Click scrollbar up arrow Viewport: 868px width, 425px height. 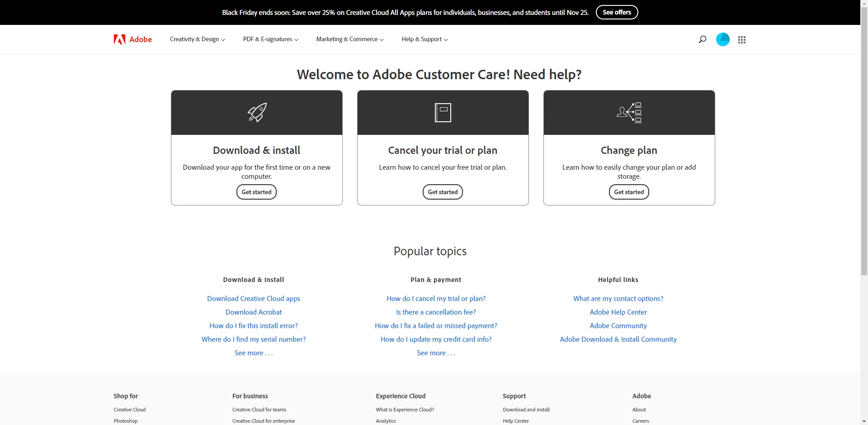click(864, 3)
